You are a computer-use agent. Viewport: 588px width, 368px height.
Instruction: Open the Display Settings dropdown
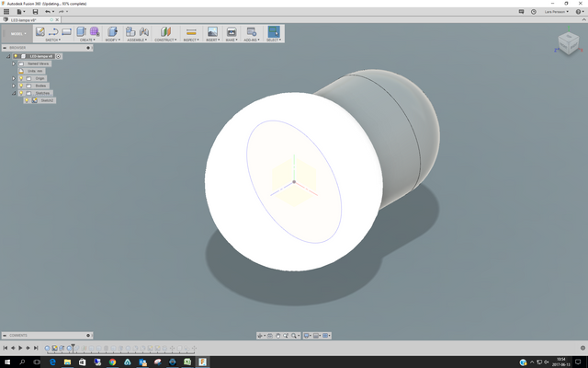307,336
